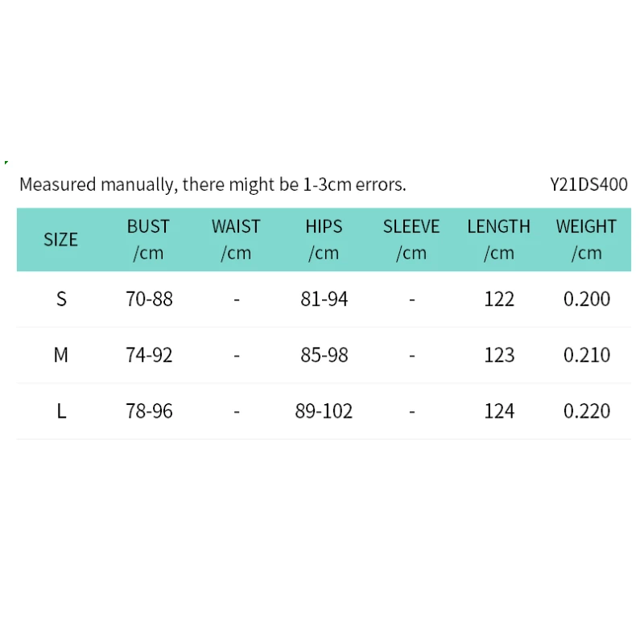Image resolution: width=644 pixels, height=644 pixels.
Task: Click the bust value 78-96
Action: 149,411
